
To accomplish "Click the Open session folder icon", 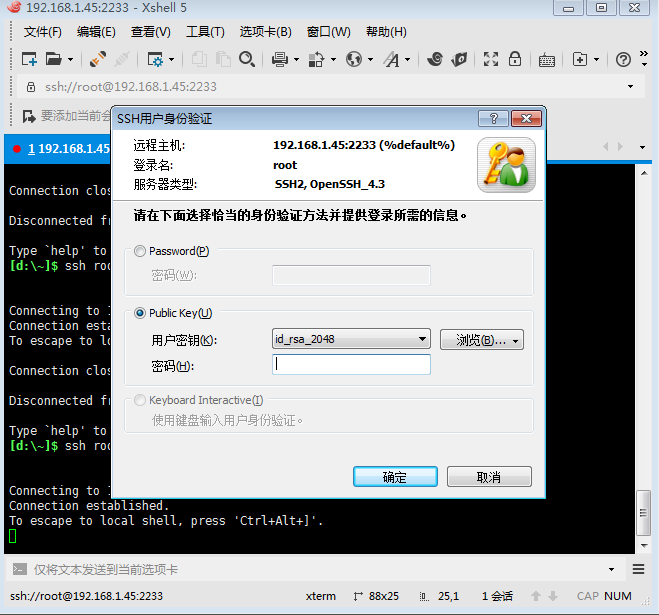I will pyautogui.click(x=53, y=59).
